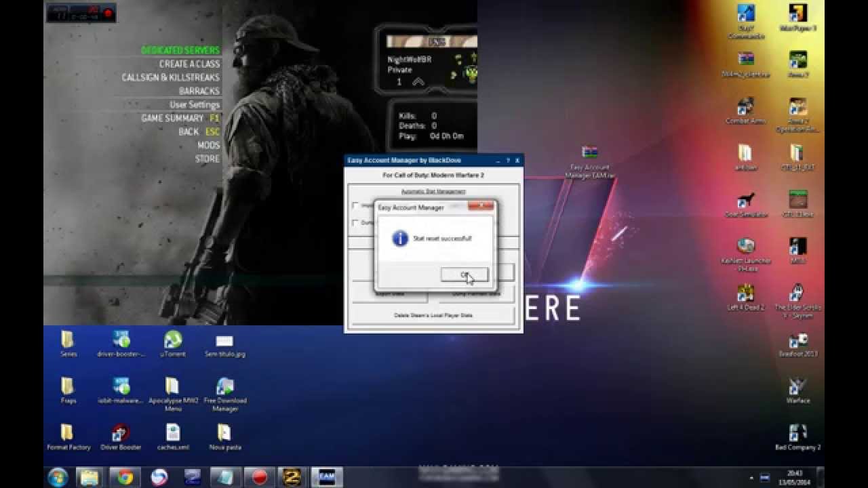Open Nova pasta folder
Viewport: 868px width, 488px height.
click(224, 437)
